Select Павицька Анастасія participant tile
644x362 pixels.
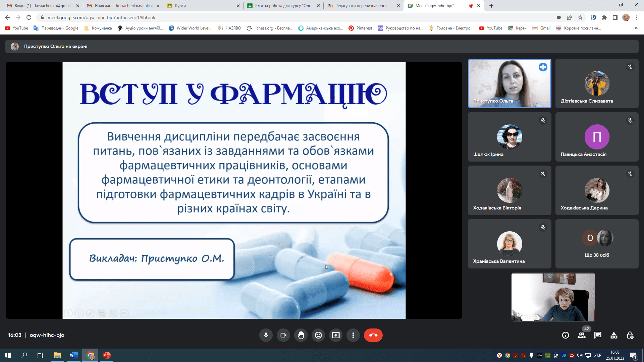[x=597, y=137]
